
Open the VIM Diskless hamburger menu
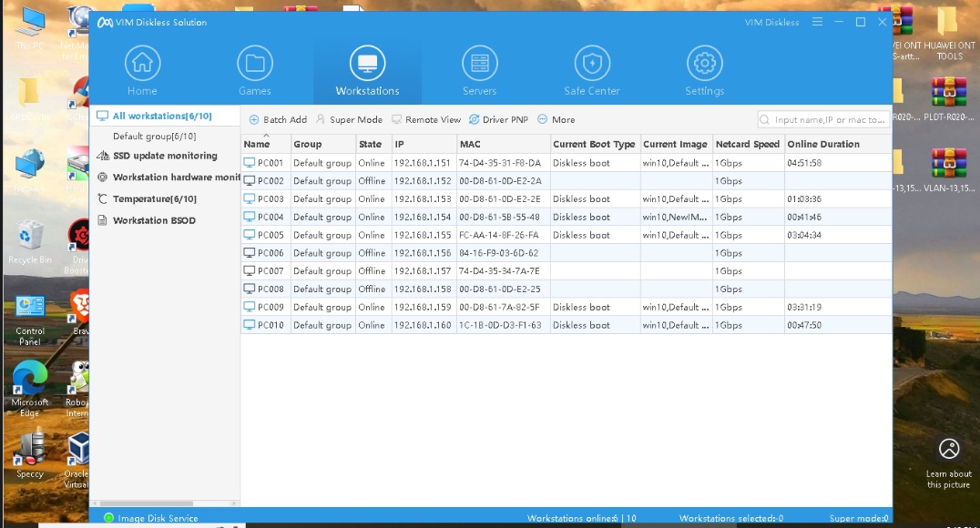coord(816,22)
